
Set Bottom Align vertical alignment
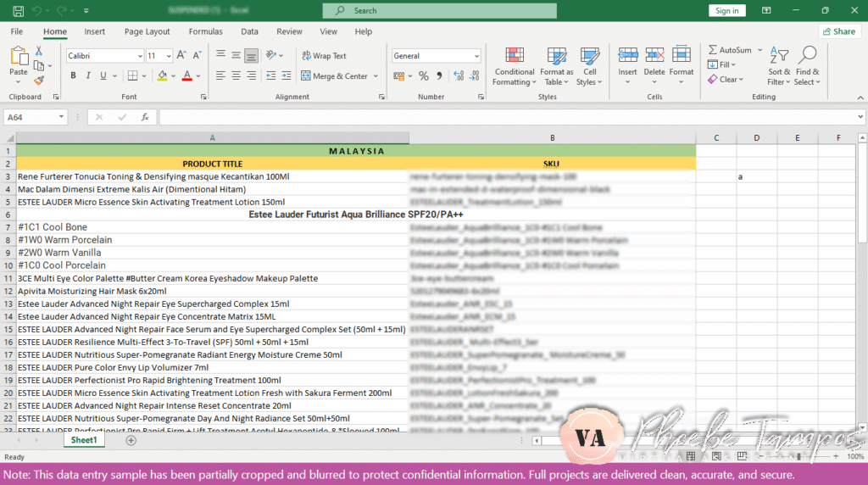click(x=251, y=55)
